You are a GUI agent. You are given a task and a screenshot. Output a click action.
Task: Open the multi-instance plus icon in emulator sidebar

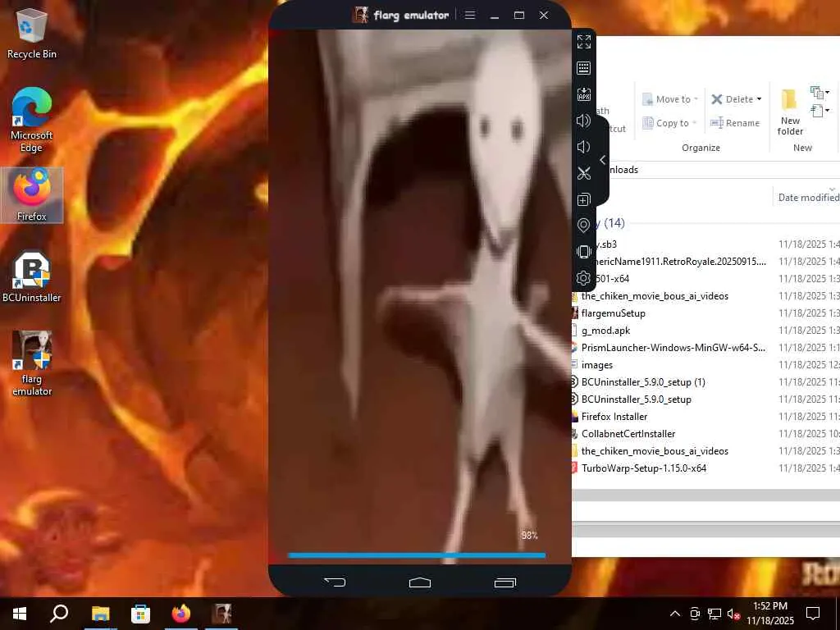pyautogui.click(x=584, y=199)
